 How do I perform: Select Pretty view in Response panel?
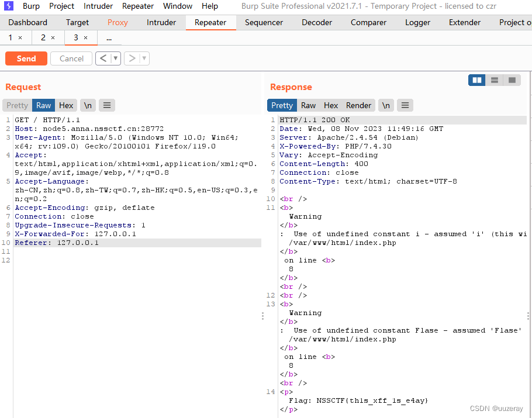tap(282, 105)
